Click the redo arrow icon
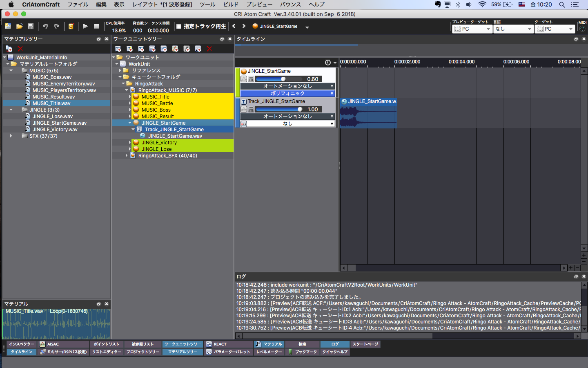Viewport: 588px width, 368px height. coord(57,26)
